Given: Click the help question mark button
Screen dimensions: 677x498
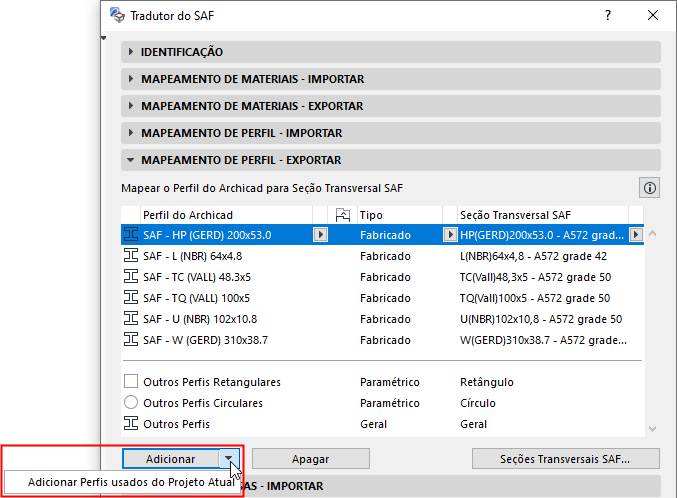Looking at the screenshot, I should 608,16.
